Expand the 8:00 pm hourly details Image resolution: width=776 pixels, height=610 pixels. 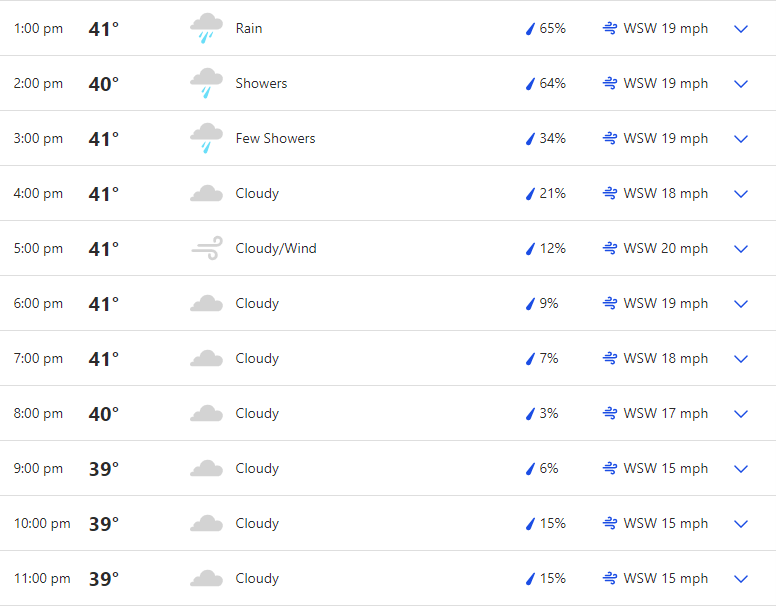pyautogui.click(x=741, y=414)
